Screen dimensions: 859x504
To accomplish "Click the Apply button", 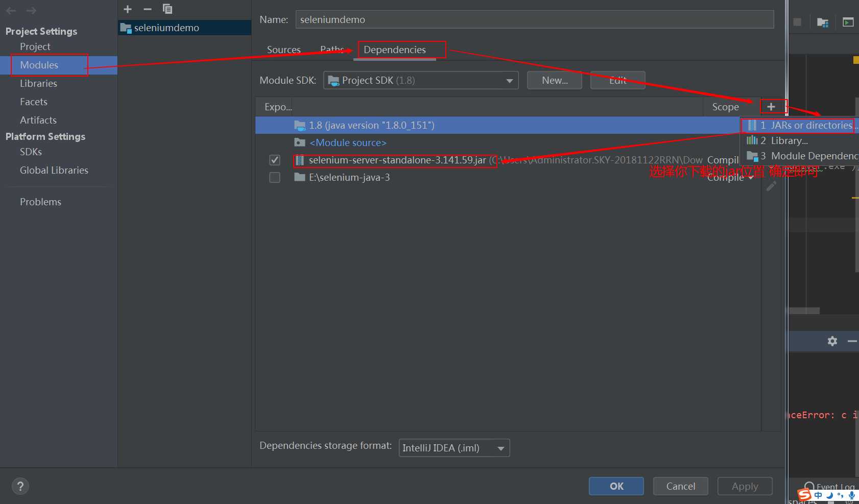I will (745, 486).
